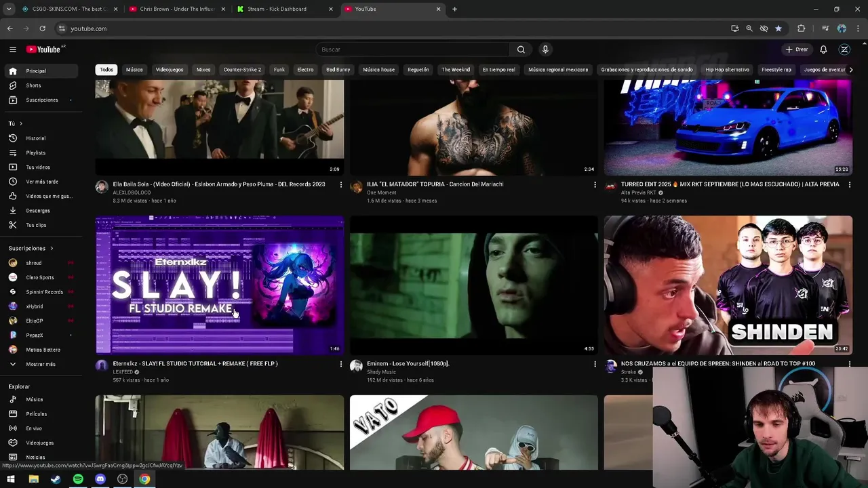Click the browser address bar

coord(390,28)
